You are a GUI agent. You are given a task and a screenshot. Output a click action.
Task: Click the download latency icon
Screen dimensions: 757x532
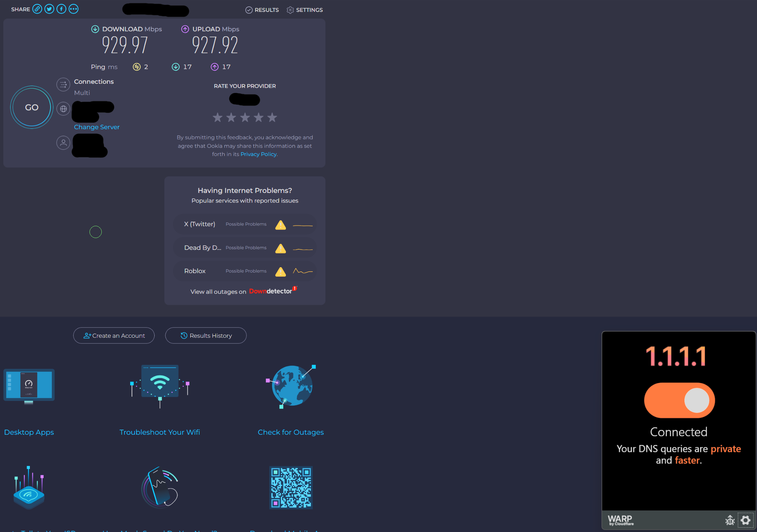(175, 67)
